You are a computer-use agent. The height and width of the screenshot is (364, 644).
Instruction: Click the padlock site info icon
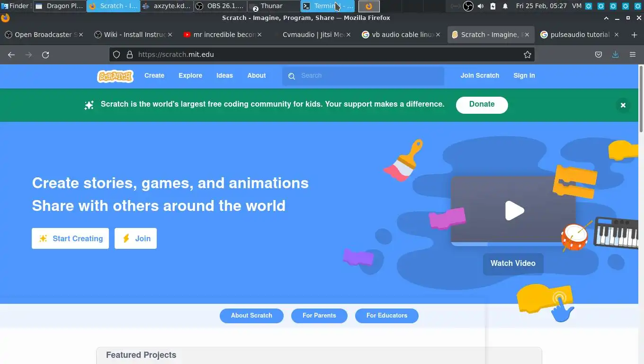point(130,55)
